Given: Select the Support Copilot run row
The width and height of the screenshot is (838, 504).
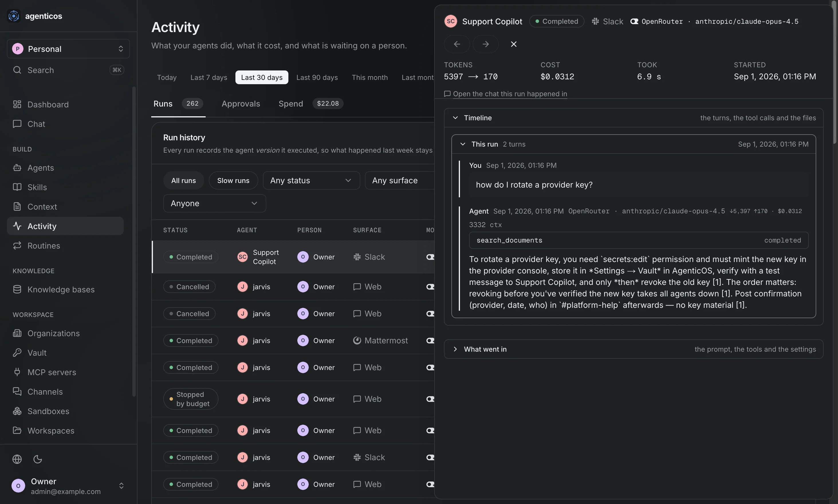Looking at the screenshot, I should tap(293, 257).
